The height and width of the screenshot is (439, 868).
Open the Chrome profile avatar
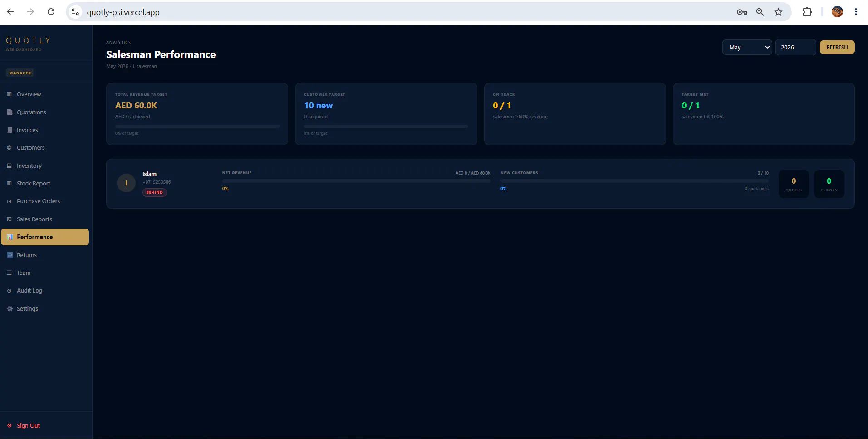click(837, 12)
